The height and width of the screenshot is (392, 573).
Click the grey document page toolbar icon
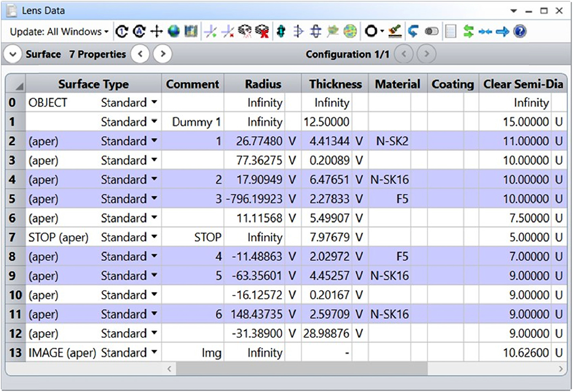tap(451, 31)
